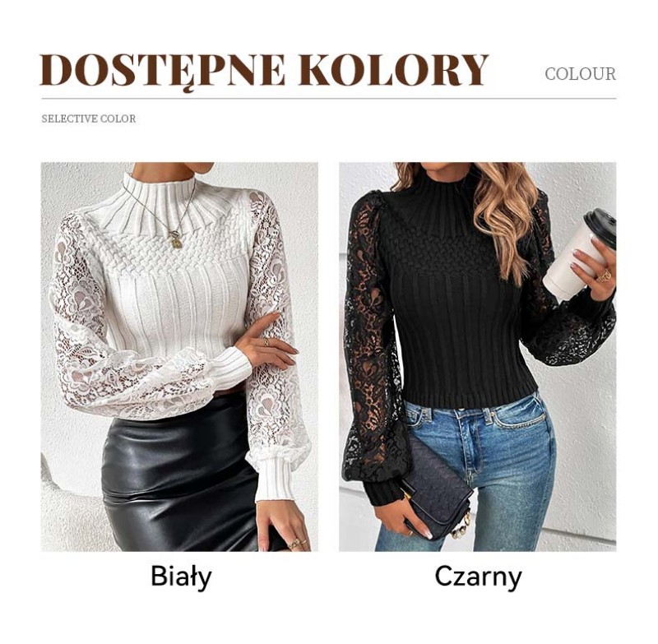Click the gold pendant necklace on white sweater
Screen dimensions: 658x644
[176, 242]
